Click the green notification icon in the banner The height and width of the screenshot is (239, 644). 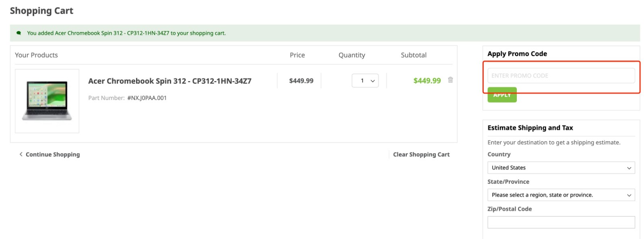point(18,33)
